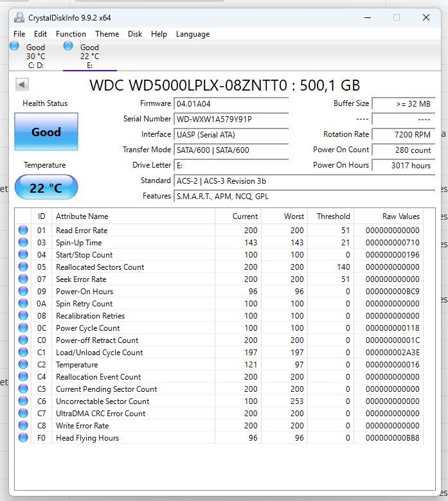Open the Help menu
The image size is (448, 501).
[159, 34]
